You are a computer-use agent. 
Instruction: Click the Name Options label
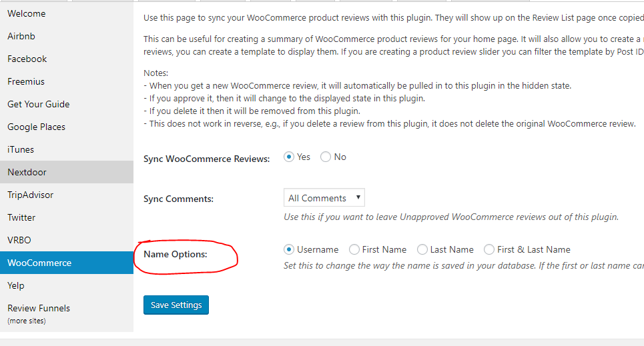(x=176, y=255)
